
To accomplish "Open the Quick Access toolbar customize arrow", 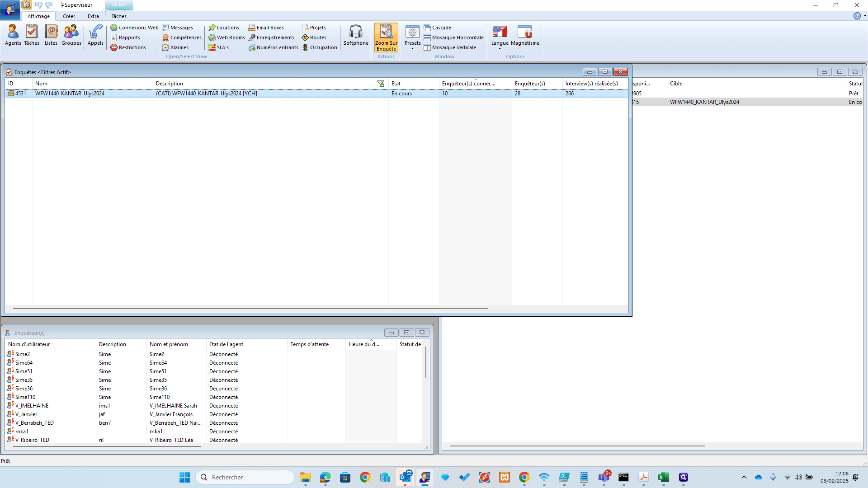I will (62, 5).
